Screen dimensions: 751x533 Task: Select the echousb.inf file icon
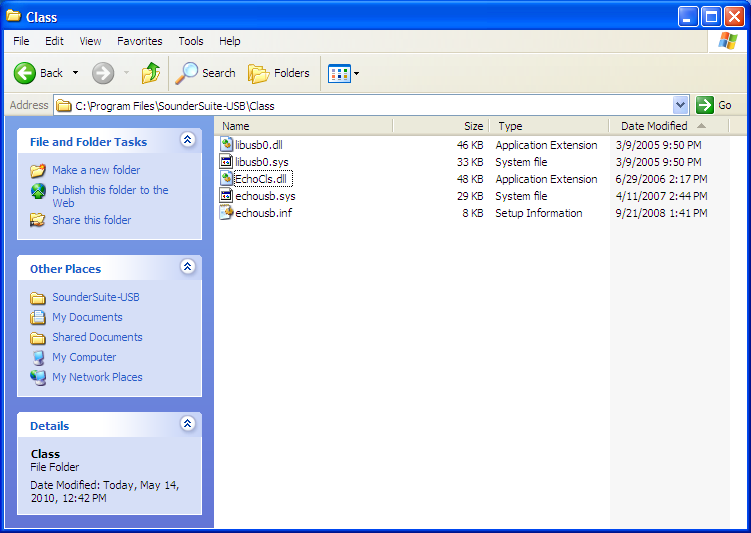pyautogui.click(x=227, y=213)
